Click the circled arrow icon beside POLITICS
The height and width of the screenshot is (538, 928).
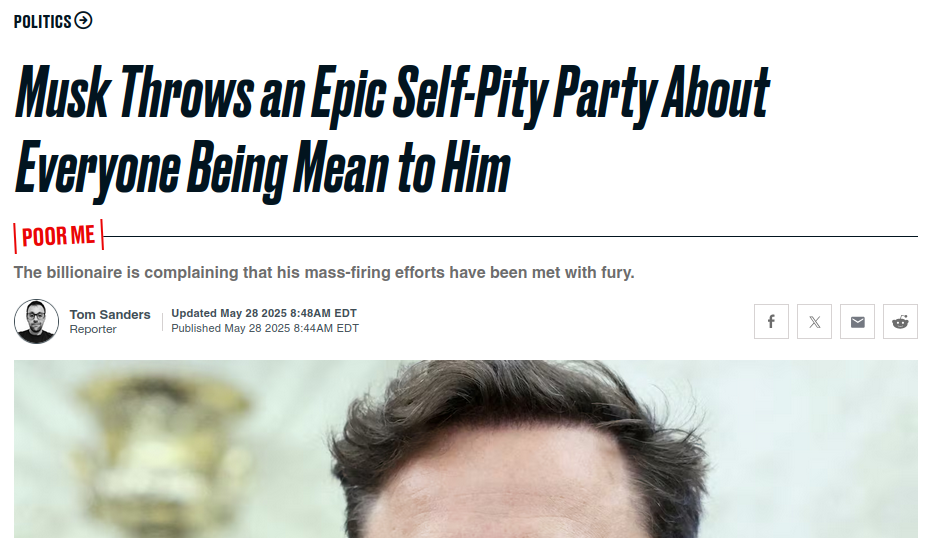tap(83, 21)
